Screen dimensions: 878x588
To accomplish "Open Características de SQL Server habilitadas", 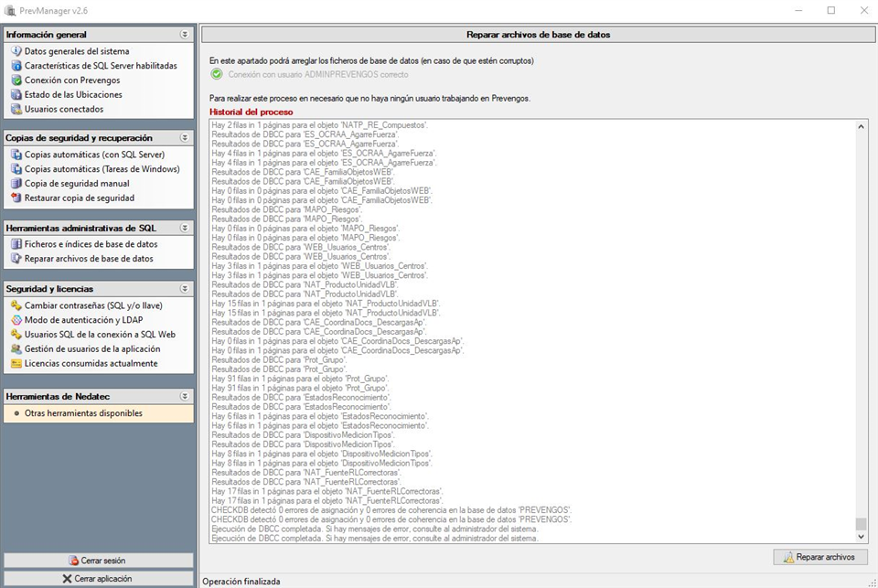I will click(101, 66).
